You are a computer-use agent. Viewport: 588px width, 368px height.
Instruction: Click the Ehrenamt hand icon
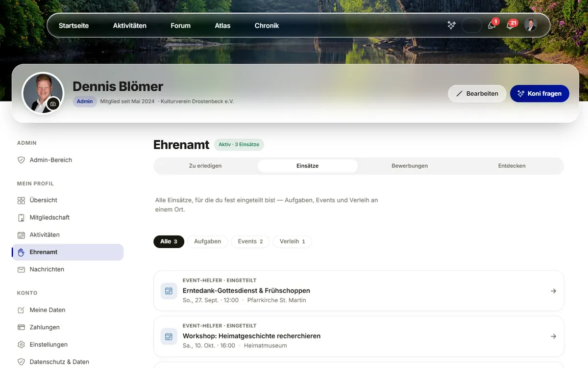click(x=21, y=252)
